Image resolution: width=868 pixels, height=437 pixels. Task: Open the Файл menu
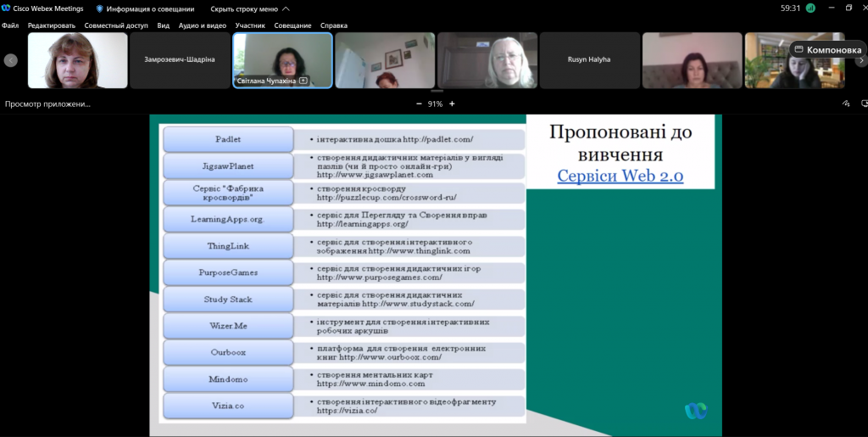coord(10,25)
